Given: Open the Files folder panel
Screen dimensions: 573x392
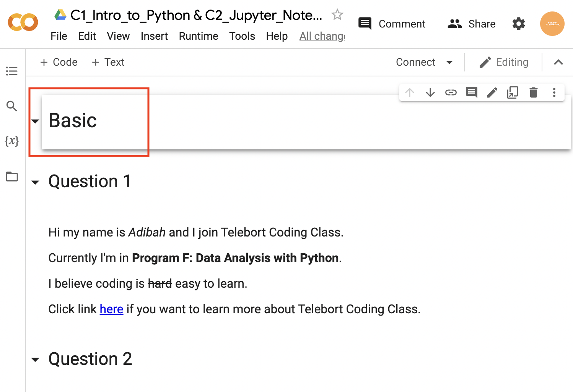Looking at the screenshot, I should tap(12, 177).
